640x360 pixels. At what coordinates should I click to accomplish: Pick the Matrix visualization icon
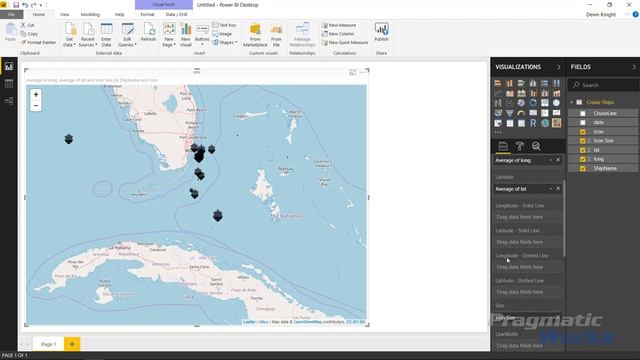521,123
